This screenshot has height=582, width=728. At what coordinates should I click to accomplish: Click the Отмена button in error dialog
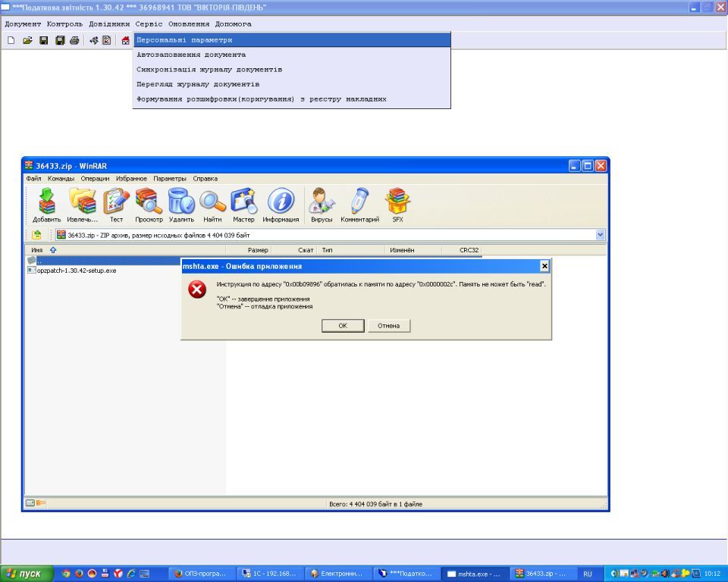pos(388,326)
